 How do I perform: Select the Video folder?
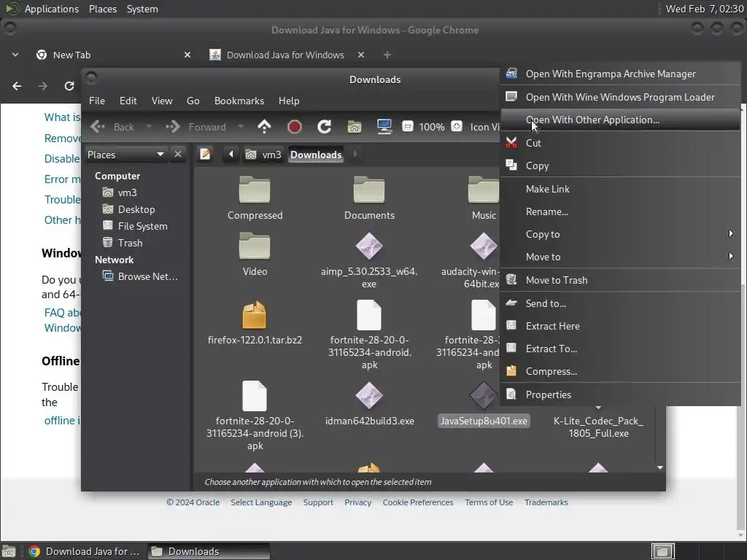point(255,254)
